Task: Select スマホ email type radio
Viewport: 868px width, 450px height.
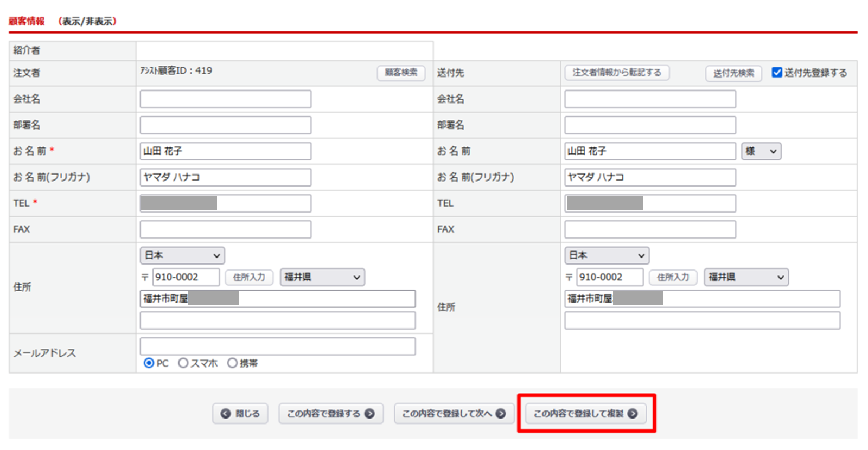Action: (183, 363)
